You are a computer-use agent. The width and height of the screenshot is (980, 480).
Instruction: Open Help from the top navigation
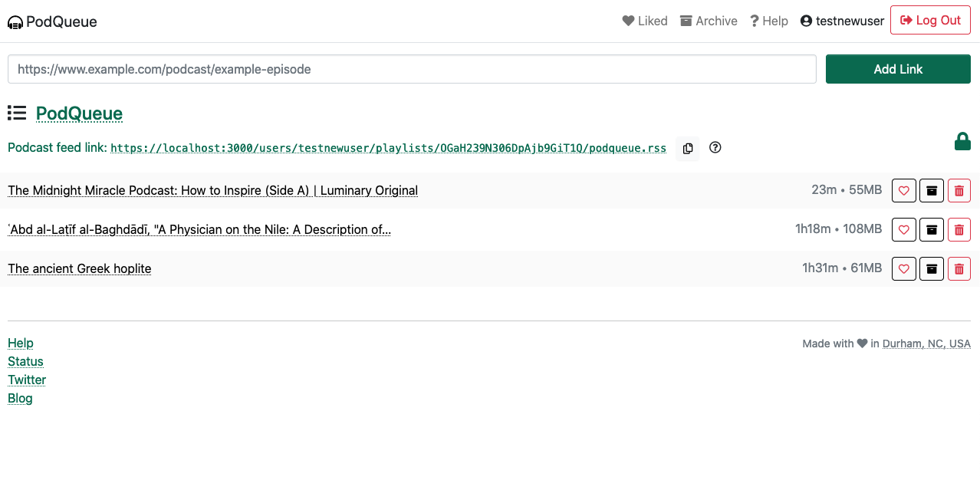(x=769, y=21)
